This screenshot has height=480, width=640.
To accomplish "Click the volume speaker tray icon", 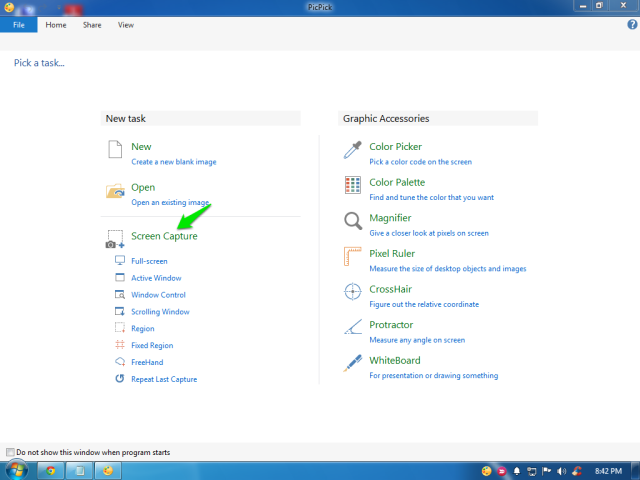I will click(562, 471).
